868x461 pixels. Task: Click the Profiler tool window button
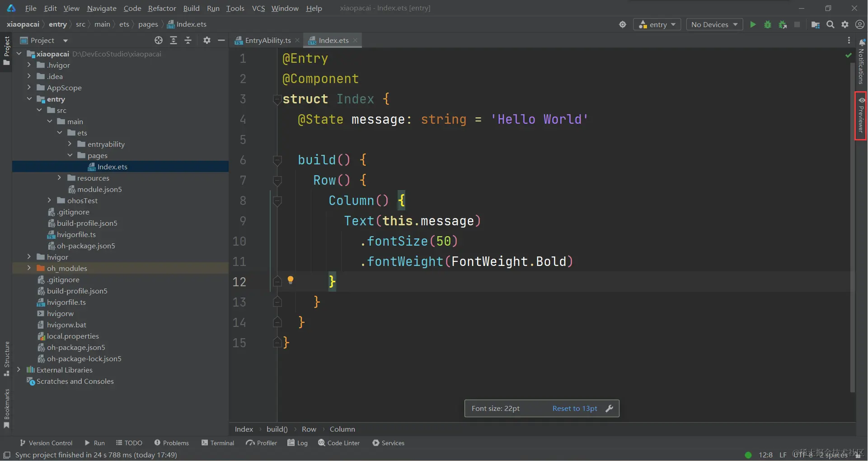262,443
